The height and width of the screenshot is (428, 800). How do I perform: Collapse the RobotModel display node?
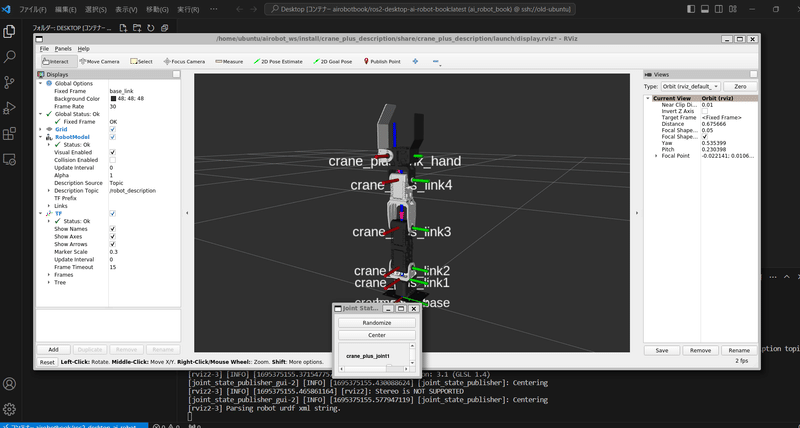point(41,137)
